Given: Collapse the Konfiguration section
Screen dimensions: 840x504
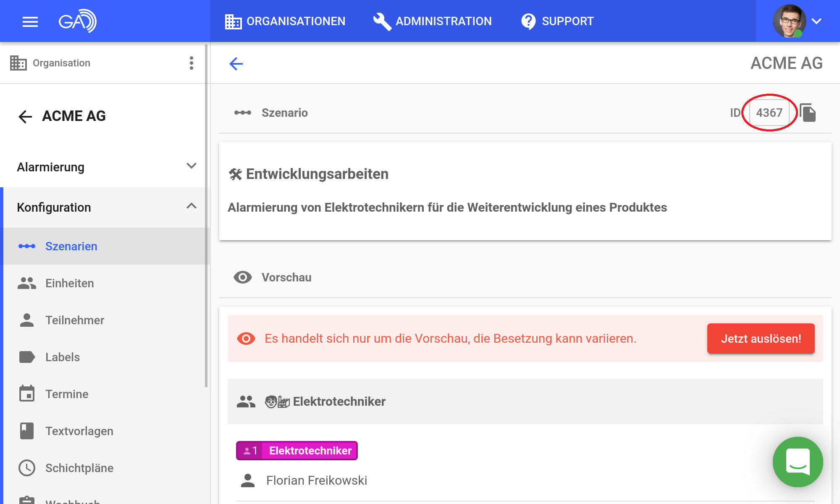Looking at the screenshot, I should click(192, 207).
